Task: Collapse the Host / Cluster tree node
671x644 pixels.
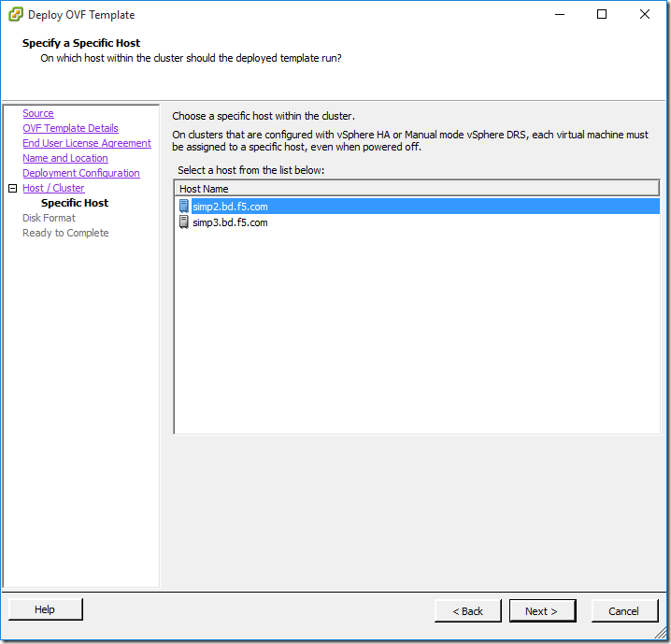Action: coord(13,188)
